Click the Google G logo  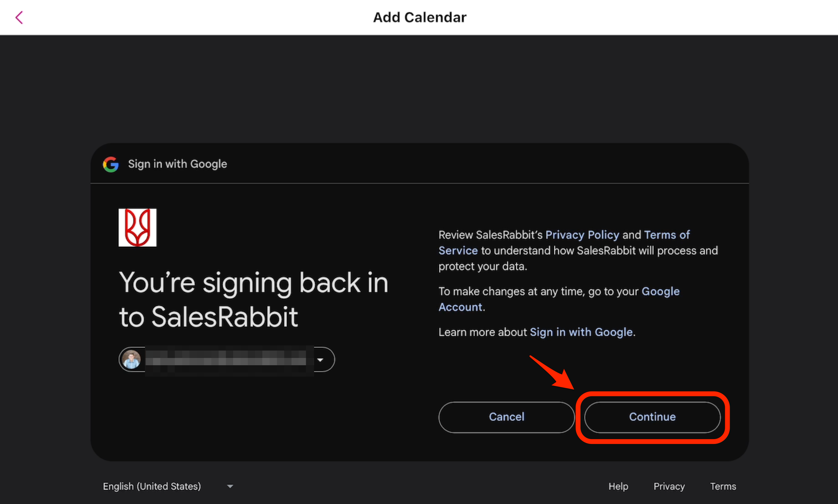click(111, 164)
